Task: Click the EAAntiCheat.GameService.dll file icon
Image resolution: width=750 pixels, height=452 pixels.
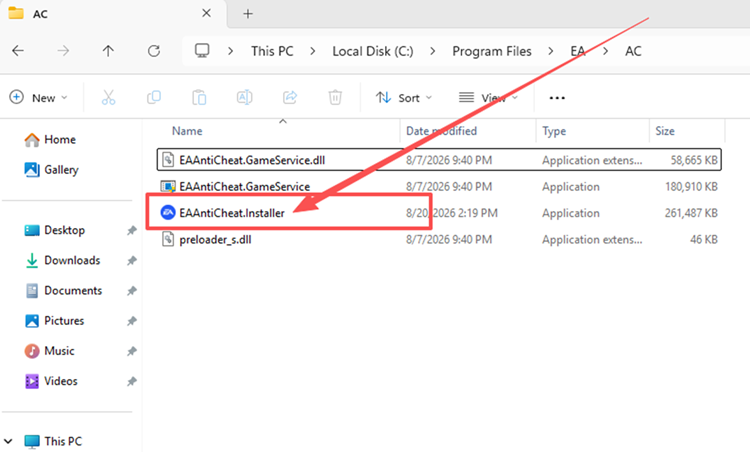Action: point(168,159)
